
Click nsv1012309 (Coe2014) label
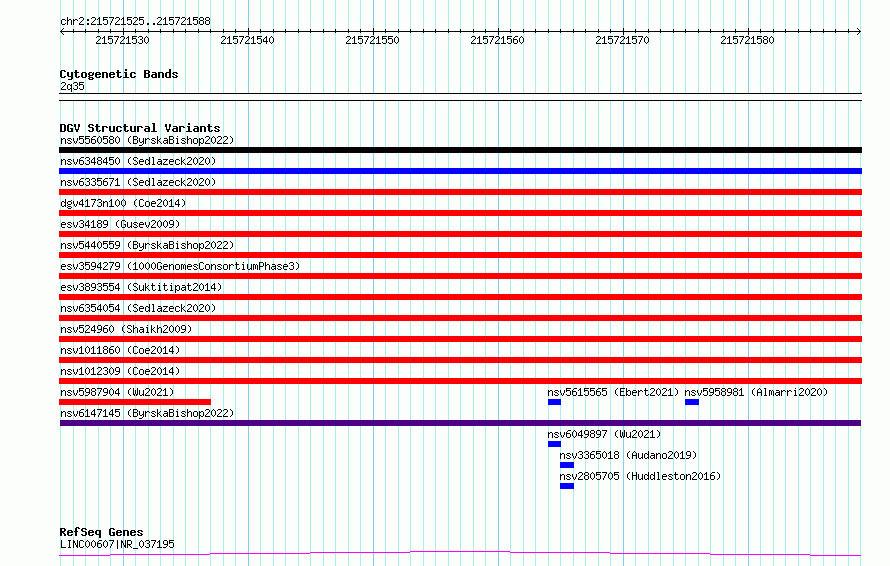coord(120,371)
